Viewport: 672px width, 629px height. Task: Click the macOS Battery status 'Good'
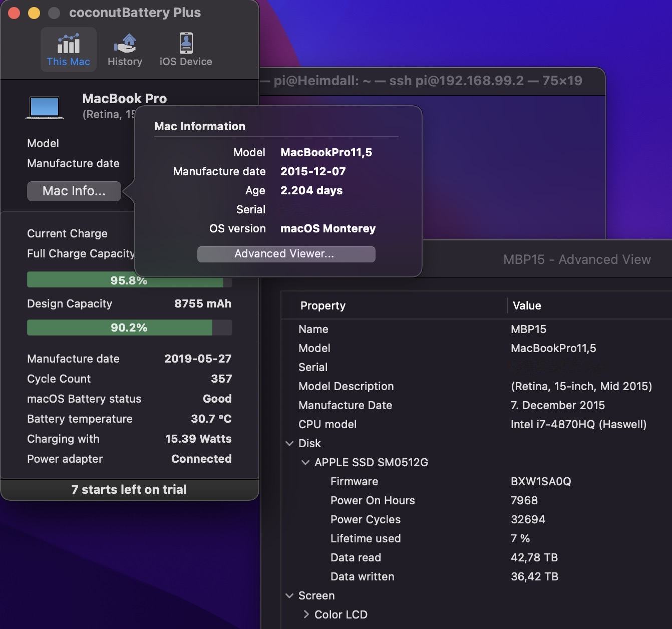pyautogui.click(x=217, y=399)
